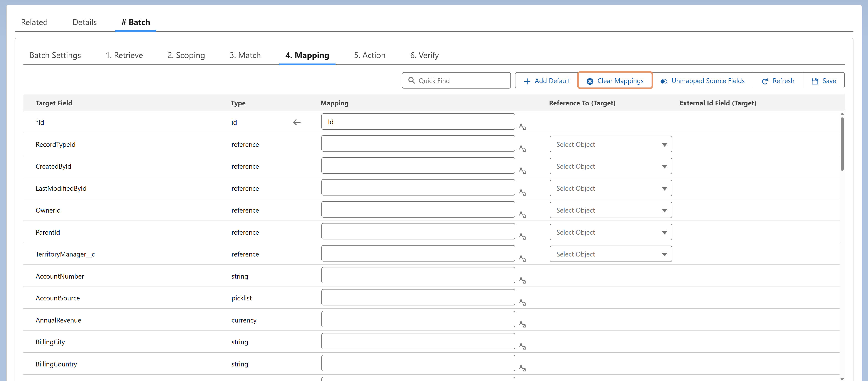Open Select Object dropdown for RecordTypeId
Screen dimensions: 868x381
pos(611,144)
